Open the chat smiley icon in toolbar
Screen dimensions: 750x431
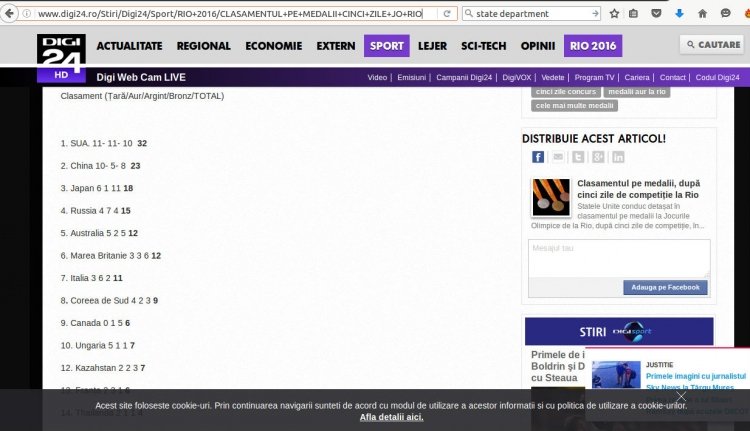[x=725, y=13]
